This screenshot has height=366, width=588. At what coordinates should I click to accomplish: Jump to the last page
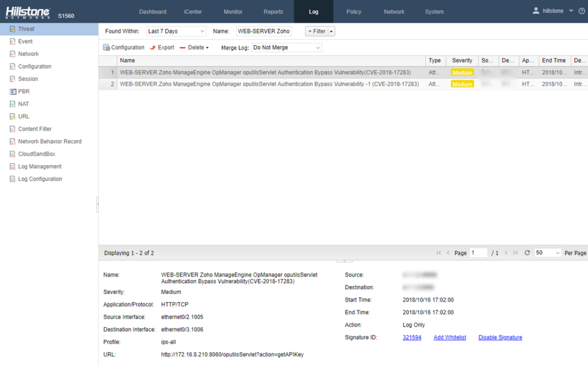click(515, 253)
